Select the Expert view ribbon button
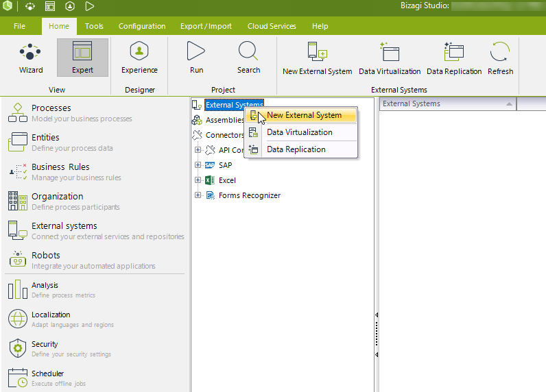Viewport: 546px width, 392px height. 82,58
